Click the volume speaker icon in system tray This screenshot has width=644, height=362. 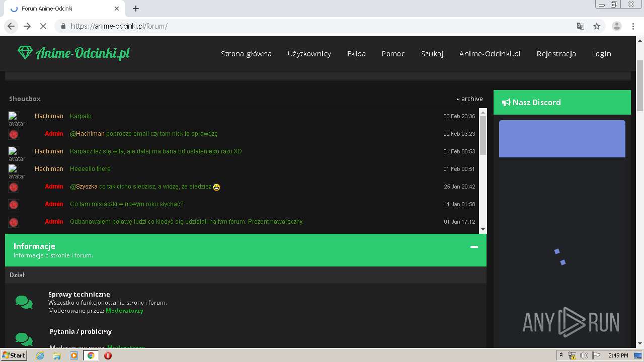click(x=584, y=355)
